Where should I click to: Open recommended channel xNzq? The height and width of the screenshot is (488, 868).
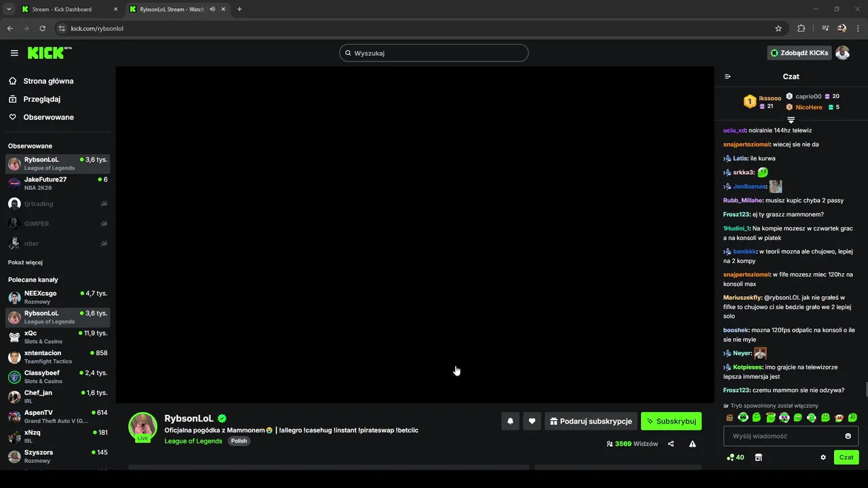tap(58, 436)
